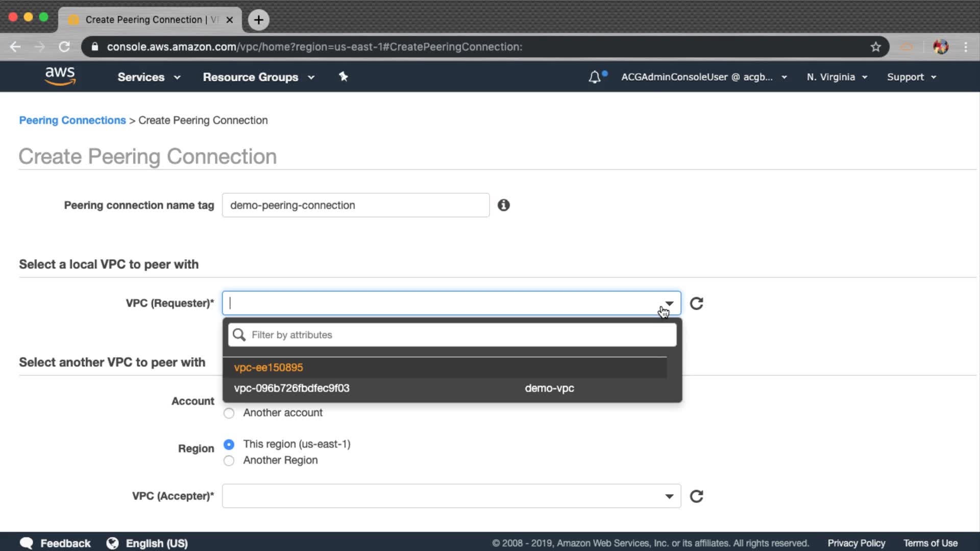Open the ACGAdminConsoleUser account menu

pos(703,77)
